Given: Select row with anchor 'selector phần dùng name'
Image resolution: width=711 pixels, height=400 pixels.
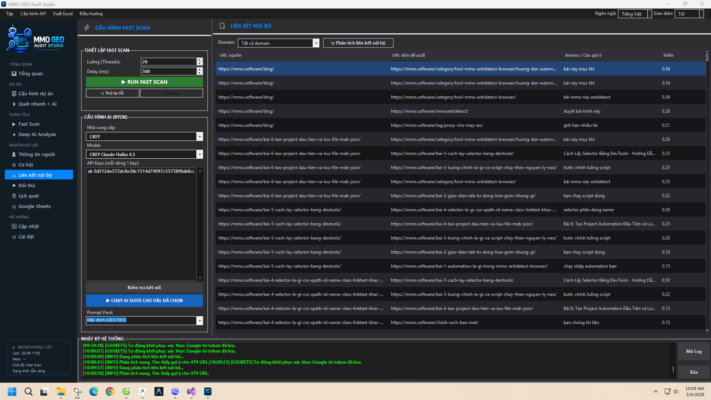Looking at the screenshot, I should click(x=460, y=210).
